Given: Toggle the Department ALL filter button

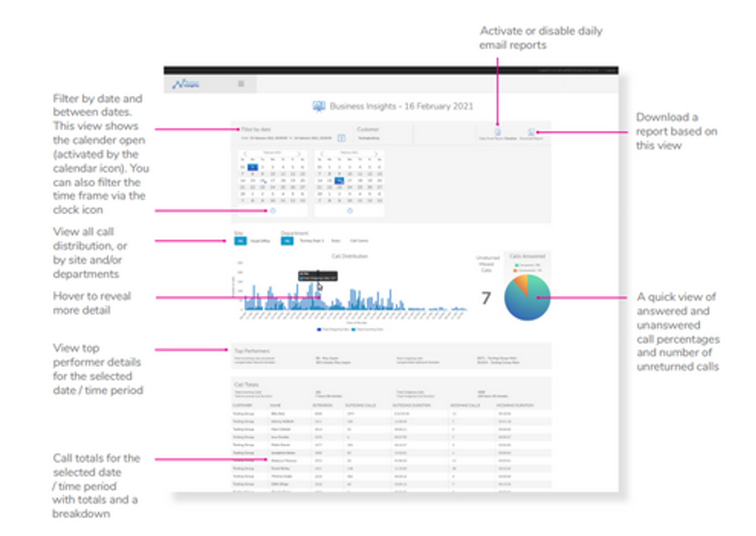Looking at the screenshot, I should [287, 241].
